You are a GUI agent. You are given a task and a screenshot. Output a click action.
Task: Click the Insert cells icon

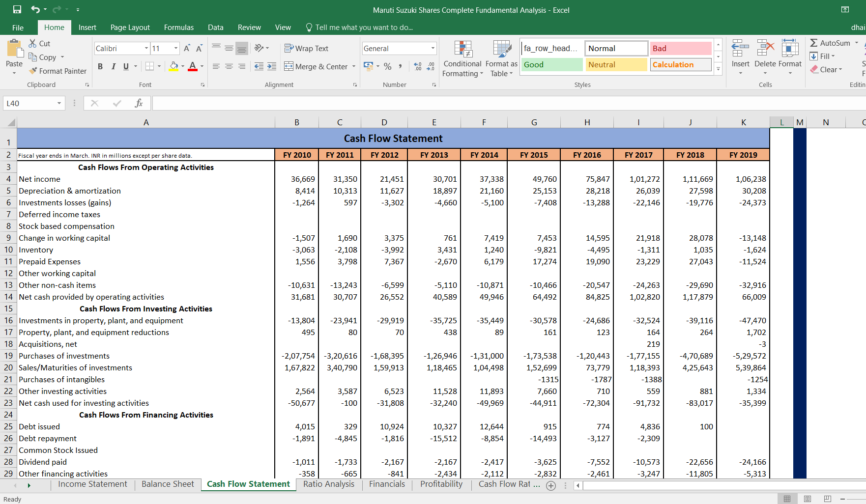[x=740, y=48]
